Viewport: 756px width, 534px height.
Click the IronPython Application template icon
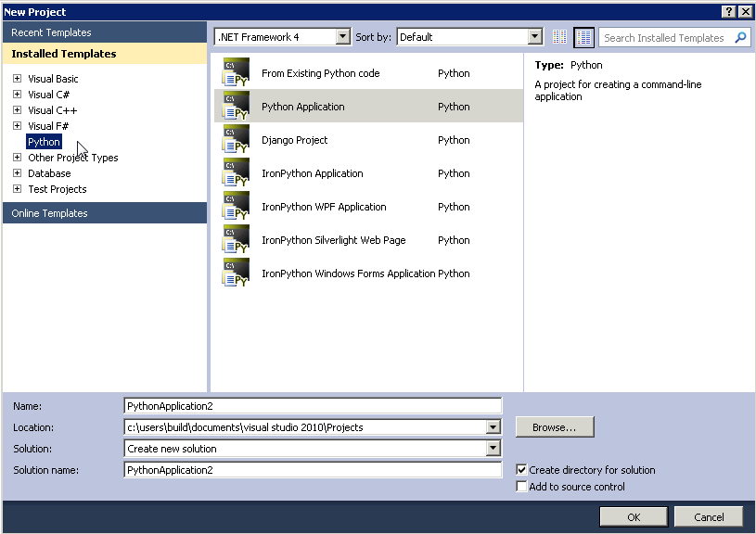236,172
